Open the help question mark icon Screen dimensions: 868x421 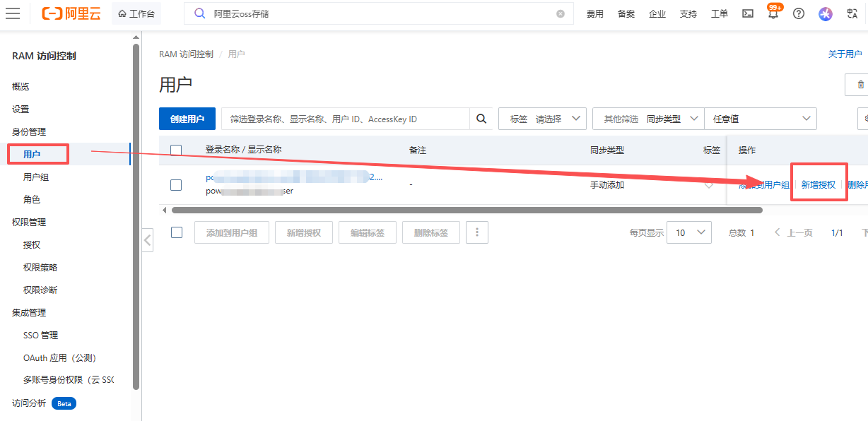click(799, 13)
